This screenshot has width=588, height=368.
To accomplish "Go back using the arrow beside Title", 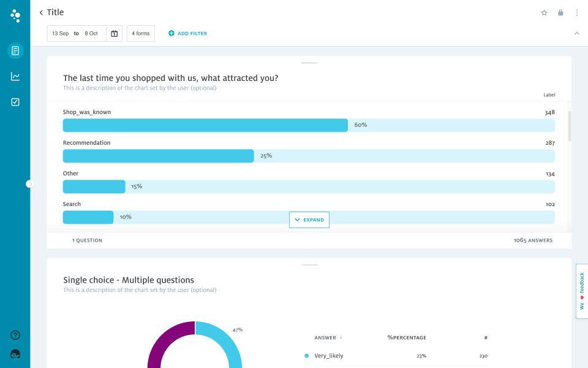I will 41,12.
